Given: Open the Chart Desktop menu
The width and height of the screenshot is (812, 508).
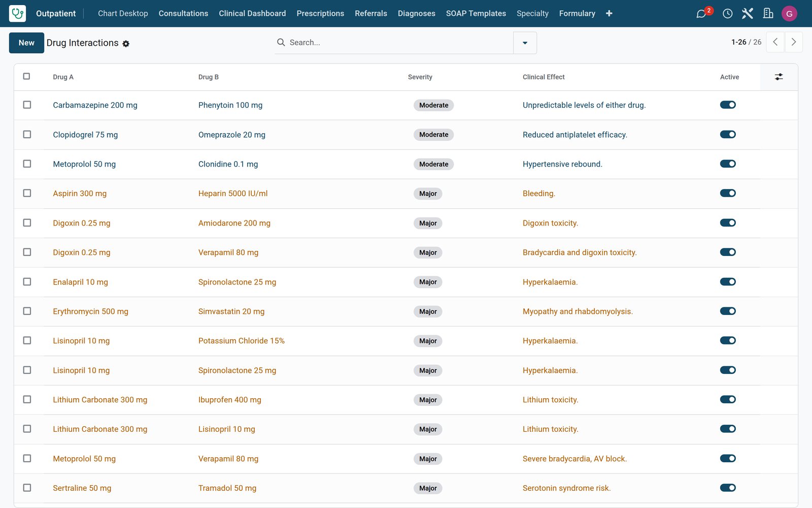Looking at the screenshot, I should click(123, 13).
